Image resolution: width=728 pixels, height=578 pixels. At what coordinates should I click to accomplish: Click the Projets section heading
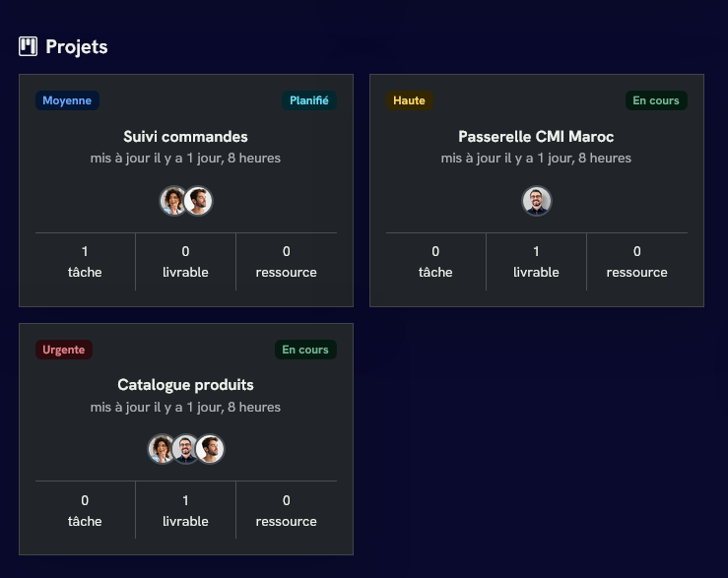tap(77, 46)
